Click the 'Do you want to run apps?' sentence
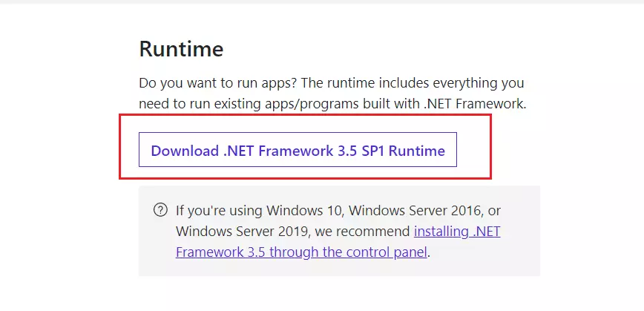 point(218,83)
